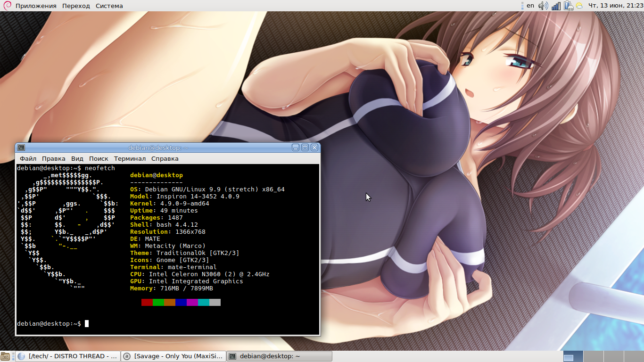The height and width of the screenshot is (362, 644).
Task: Open the Правка menu in terminal
Action: click(53, 159)
